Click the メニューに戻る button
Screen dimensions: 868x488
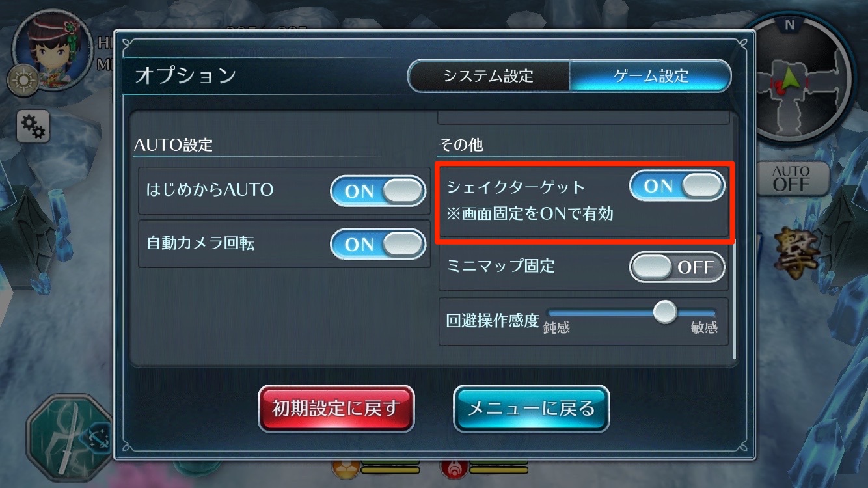[531, 409]
